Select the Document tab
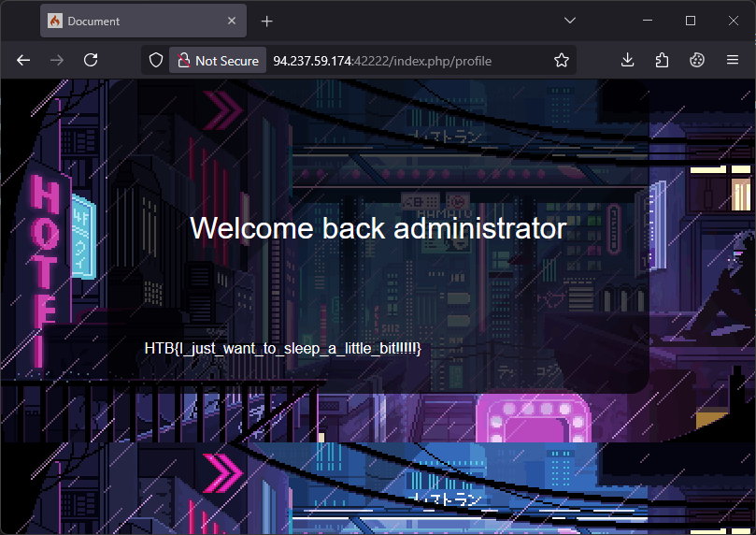 click(131, 21)
